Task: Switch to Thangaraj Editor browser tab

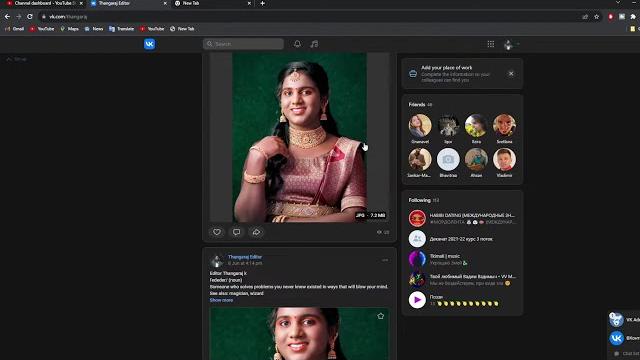Action: (129, 3)
